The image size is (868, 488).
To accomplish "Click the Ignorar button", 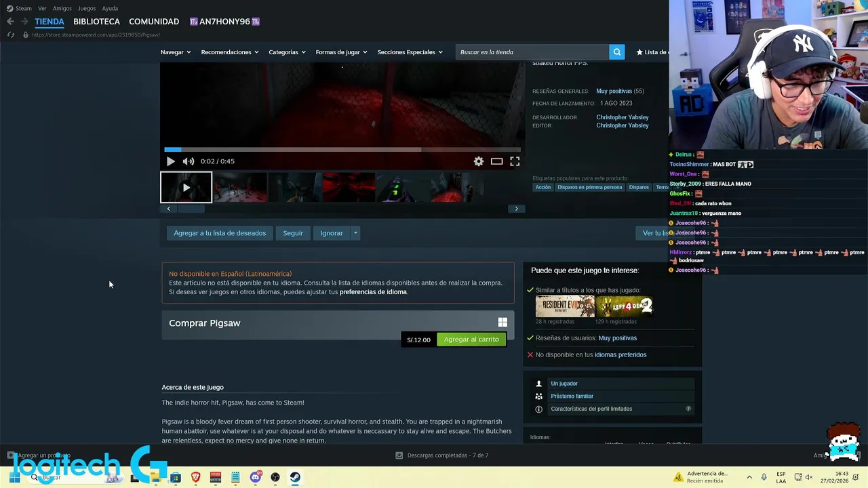I will coord(332,233).
